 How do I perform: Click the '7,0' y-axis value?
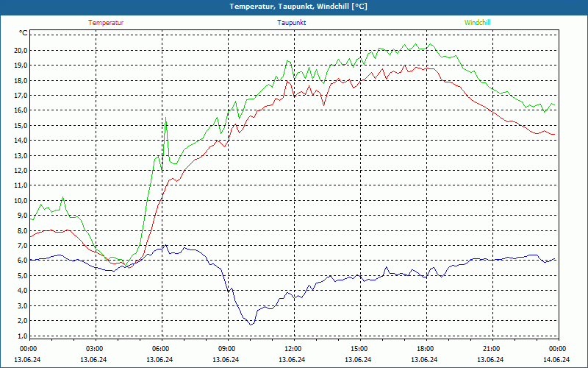(x=23, y=246)
